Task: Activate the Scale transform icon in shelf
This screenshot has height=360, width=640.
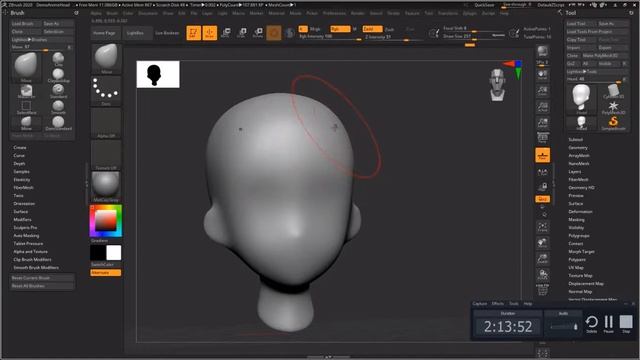Action: tap(242, 33)
